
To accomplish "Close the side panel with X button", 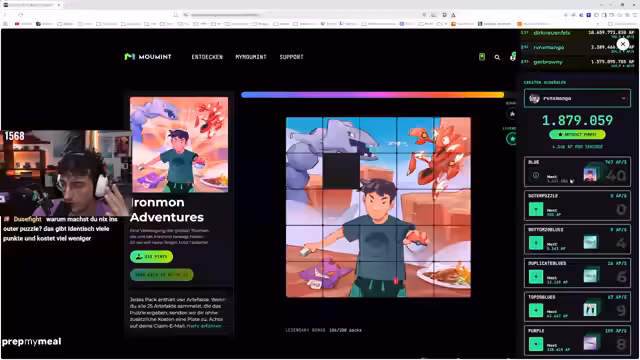I will click(622, 44).
